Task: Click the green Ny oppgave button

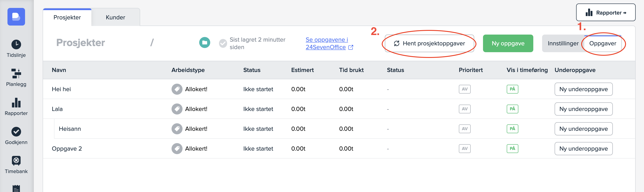Action: (508, 44)
